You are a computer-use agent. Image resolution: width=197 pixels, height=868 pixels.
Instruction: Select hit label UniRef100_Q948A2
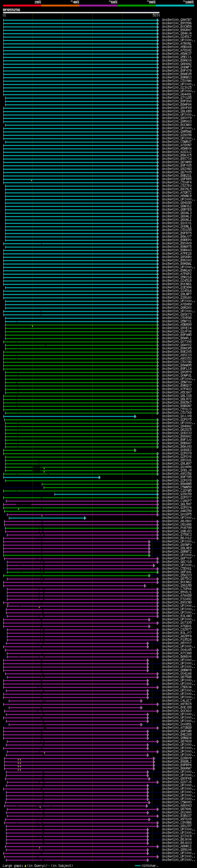pyautogui.click(x=177, y=426)
